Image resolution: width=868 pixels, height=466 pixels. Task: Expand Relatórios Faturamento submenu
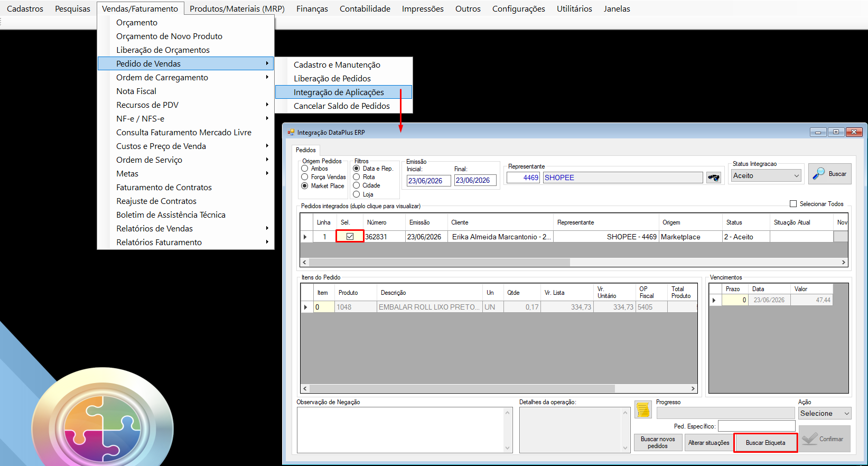pyautogui.click(x=186, y=242)
